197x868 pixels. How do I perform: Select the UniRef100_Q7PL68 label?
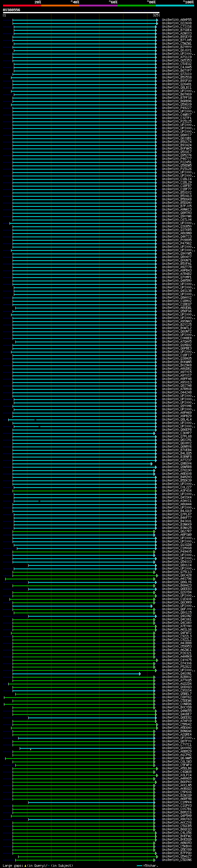176,436
